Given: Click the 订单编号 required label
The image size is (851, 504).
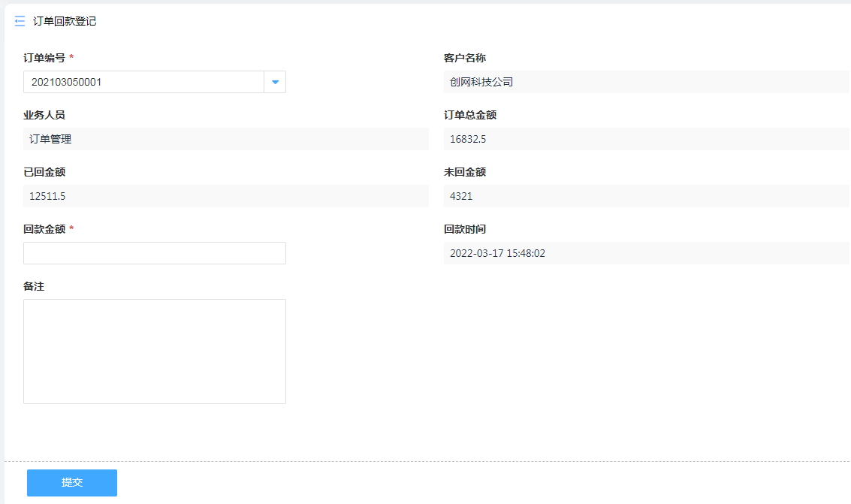Looking at the screenshot, I should (44, 58).
